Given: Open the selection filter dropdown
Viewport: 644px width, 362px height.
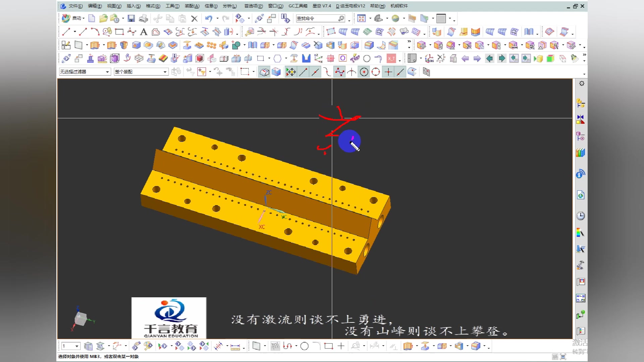Looking at the screenshot, I should (x=108, y=72).
